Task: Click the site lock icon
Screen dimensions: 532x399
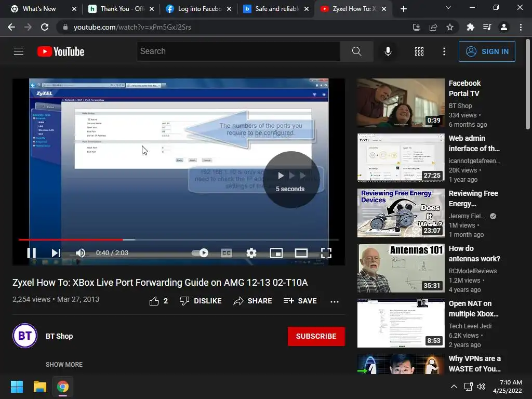Action: click(x=65, y=27)
